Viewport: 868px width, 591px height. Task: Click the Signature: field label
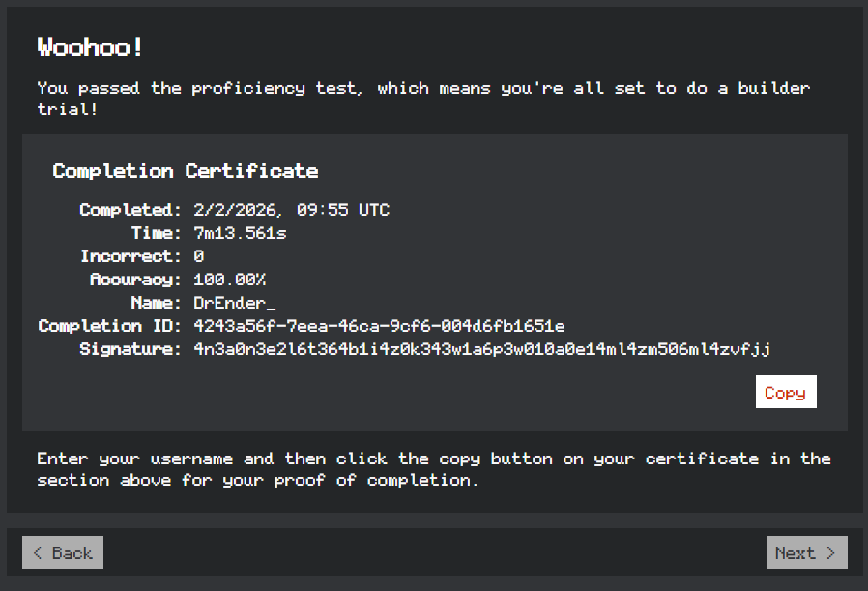point(130,349)
